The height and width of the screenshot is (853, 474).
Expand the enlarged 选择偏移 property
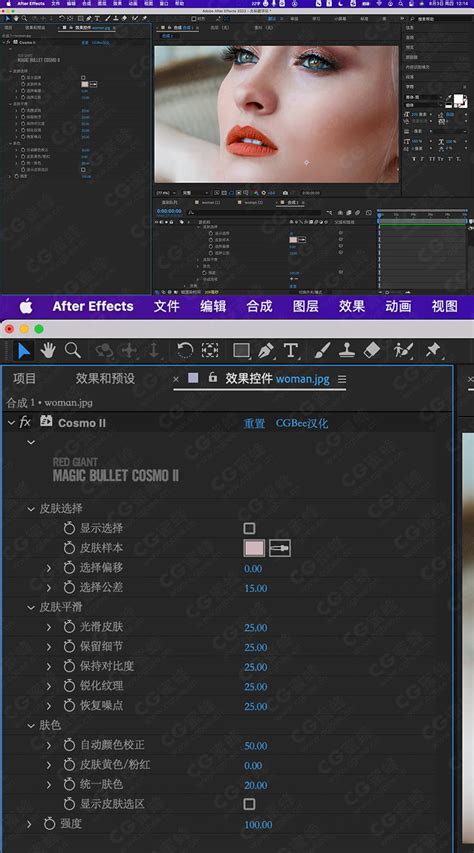[x=49, y=568]
